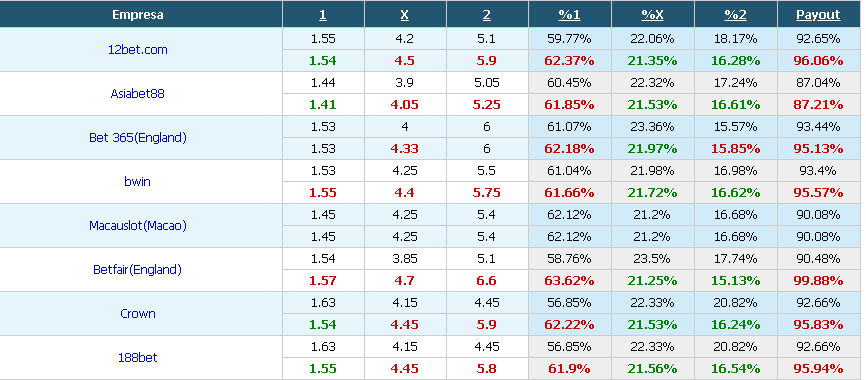Sort by the X column header
Screen dimensions: 866x380
click(x=404, y=15)
